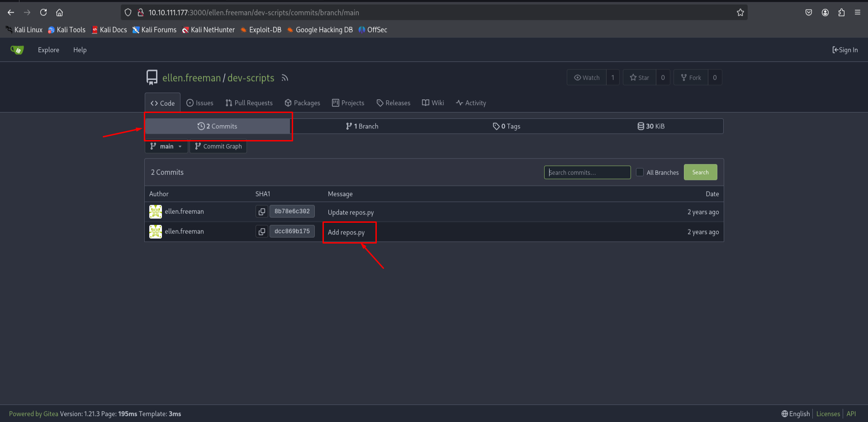868x422 pixels.
Task: Click the 30 KiB repository size
Action: [651, 126]
